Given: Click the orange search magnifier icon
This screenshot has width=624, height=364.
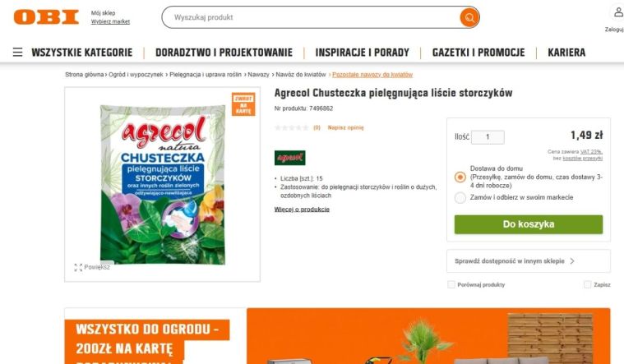Looking at the screenshot, I should (x=469, y=17).
